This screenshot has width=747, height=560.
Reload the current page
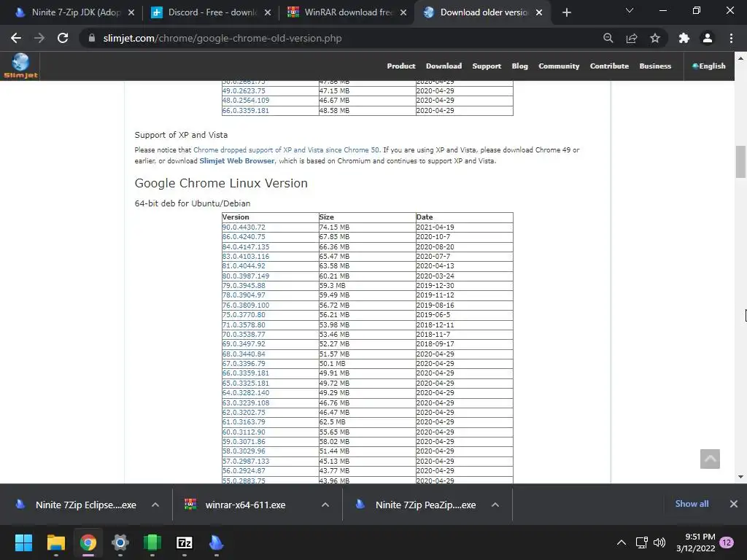tap(63, 38)
